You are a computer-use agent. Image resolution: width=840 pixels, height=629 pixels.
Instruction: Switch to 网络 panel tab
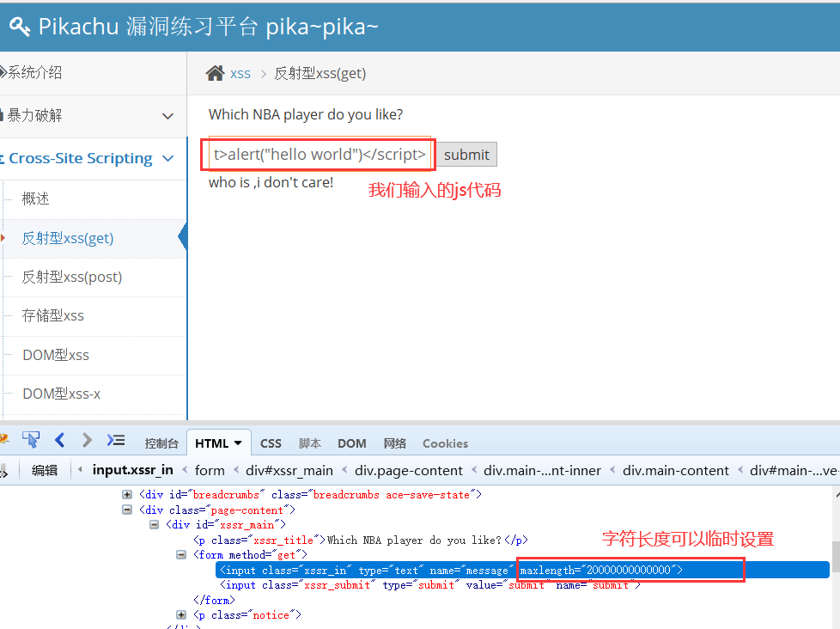point(395,443)
